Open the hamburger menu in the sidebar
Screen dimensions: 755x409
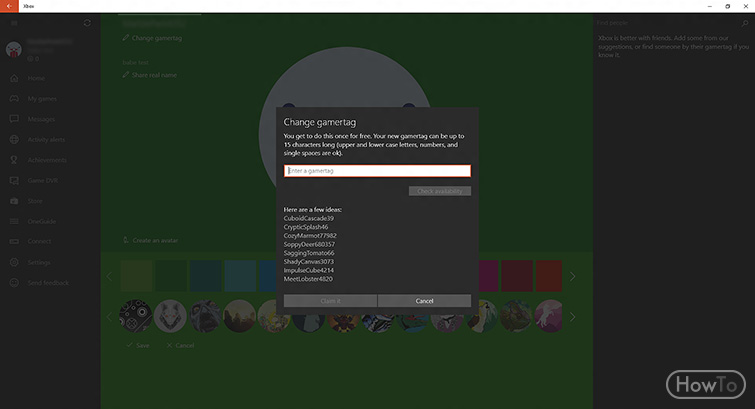coord(14,23)
